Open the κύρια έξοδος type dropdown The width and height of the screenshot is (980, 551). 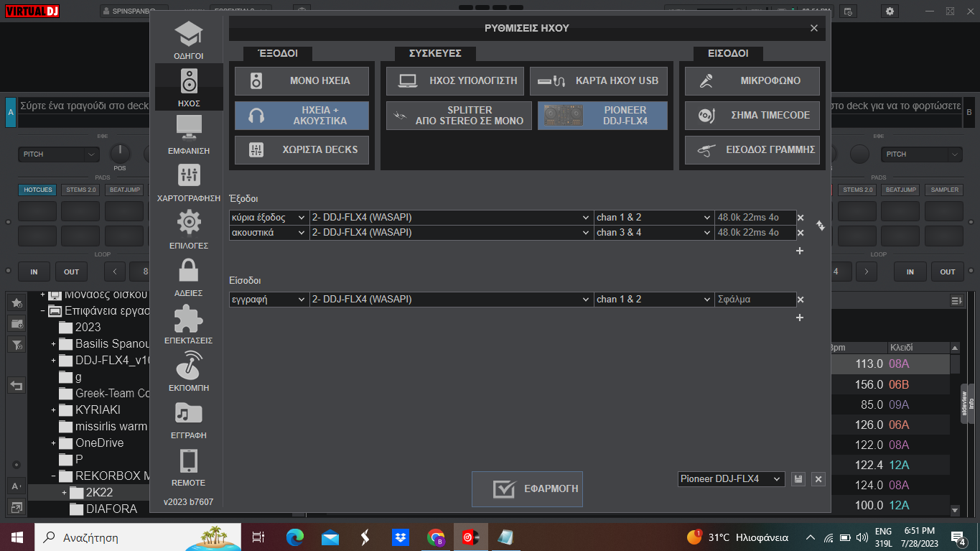pos(269,218)
